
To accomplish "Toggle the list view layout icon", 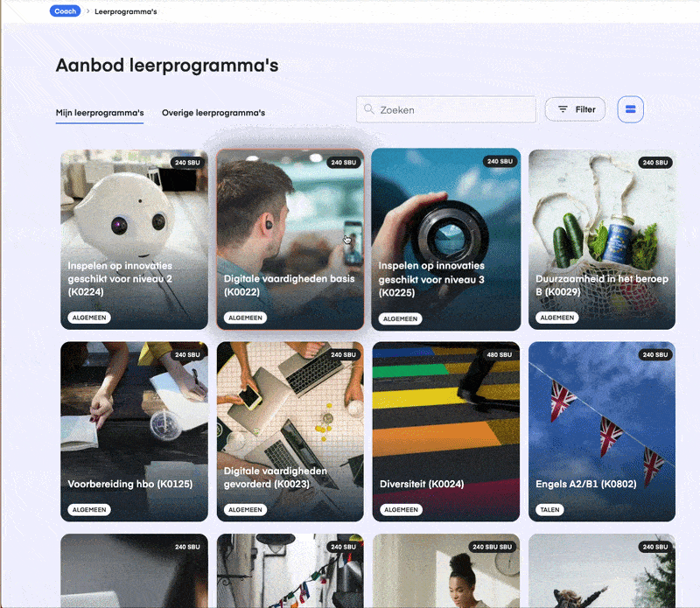I will tap(630, 109).
